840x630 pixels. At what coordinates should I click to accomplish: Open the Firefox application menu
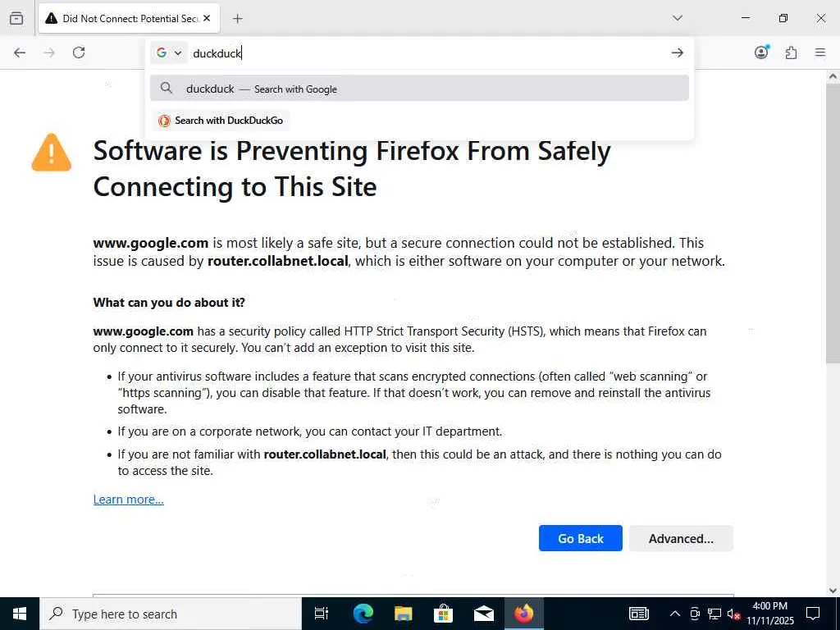(820, 52)
